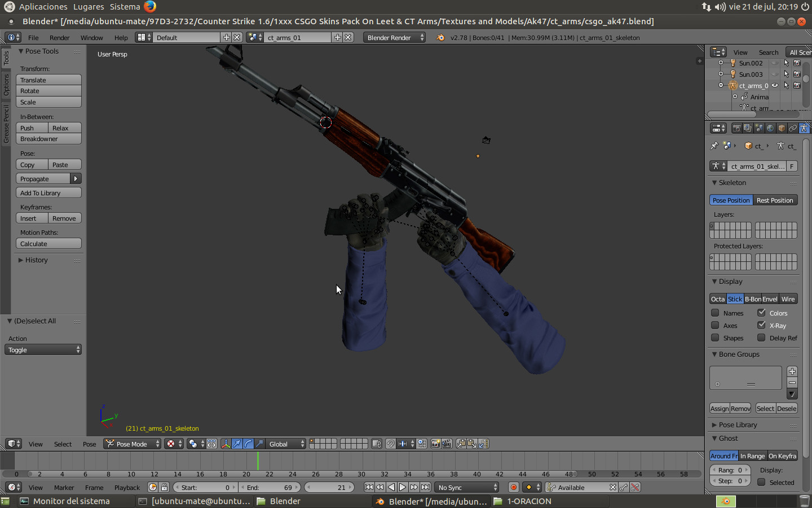812x508 pixels.
Task: Hide ct_arms_0 with its eye toggle
Action: coord(774,85)
